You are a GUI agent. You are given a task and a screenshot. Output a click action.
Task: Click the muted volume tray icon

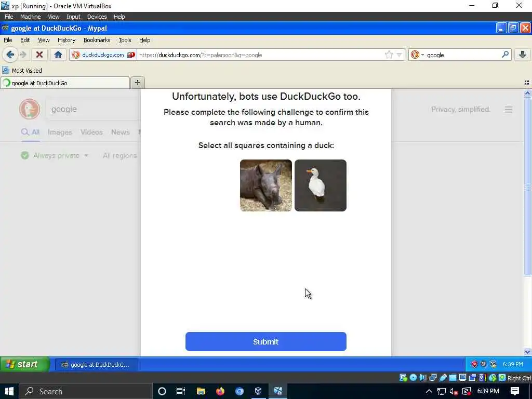click(x=454, y=391)
